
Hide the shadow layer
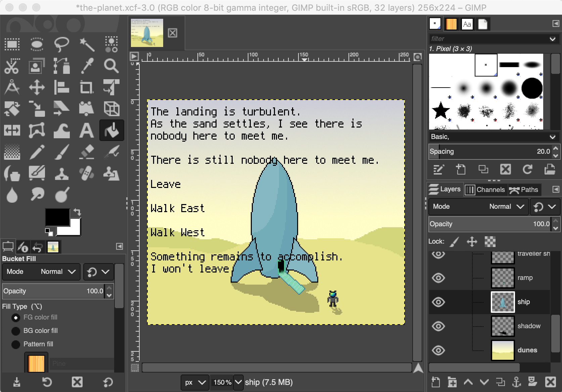(x=438, y=326)
